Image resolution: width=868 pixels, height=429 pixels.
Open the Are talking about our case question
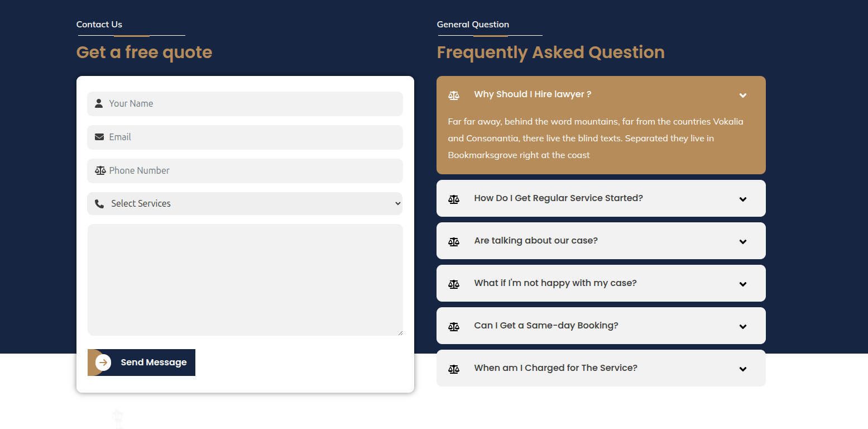click(x=601, y=241)
